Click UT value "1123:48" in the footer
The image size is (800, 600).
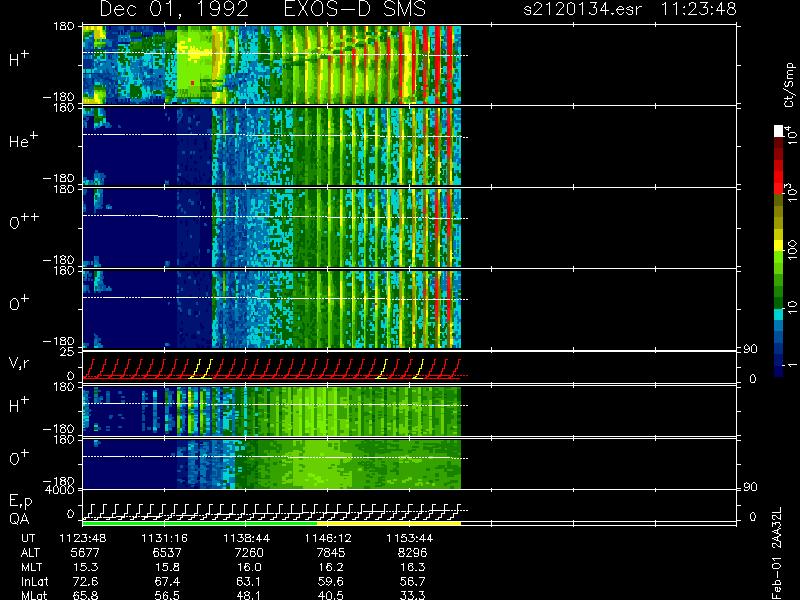pos(83,538)
